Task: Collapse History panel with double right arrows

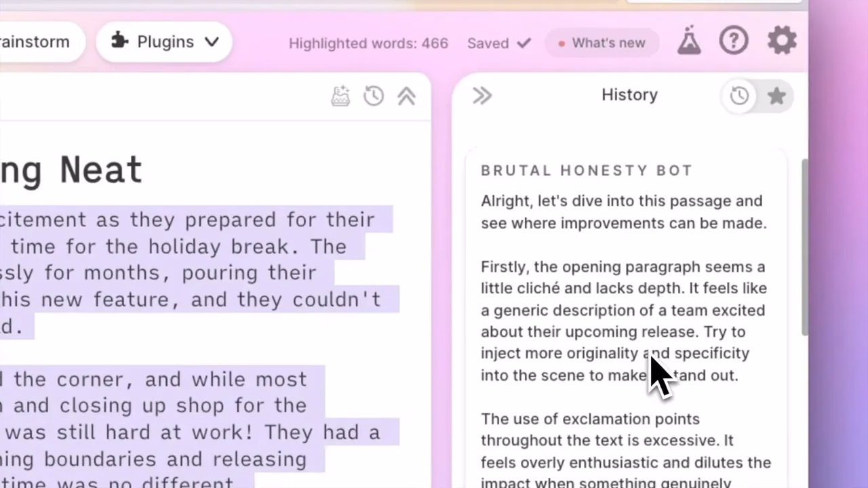Action: (482, 96)
